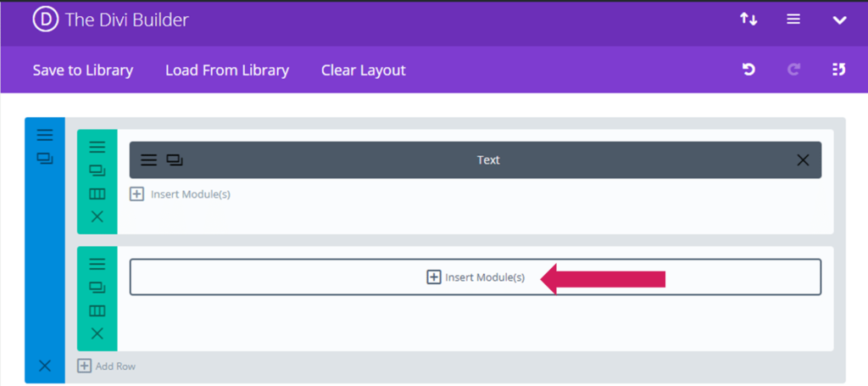Insert module in the empty second row
The width and height of the screenshot is (868, 386).
click(x=476, y=277)
